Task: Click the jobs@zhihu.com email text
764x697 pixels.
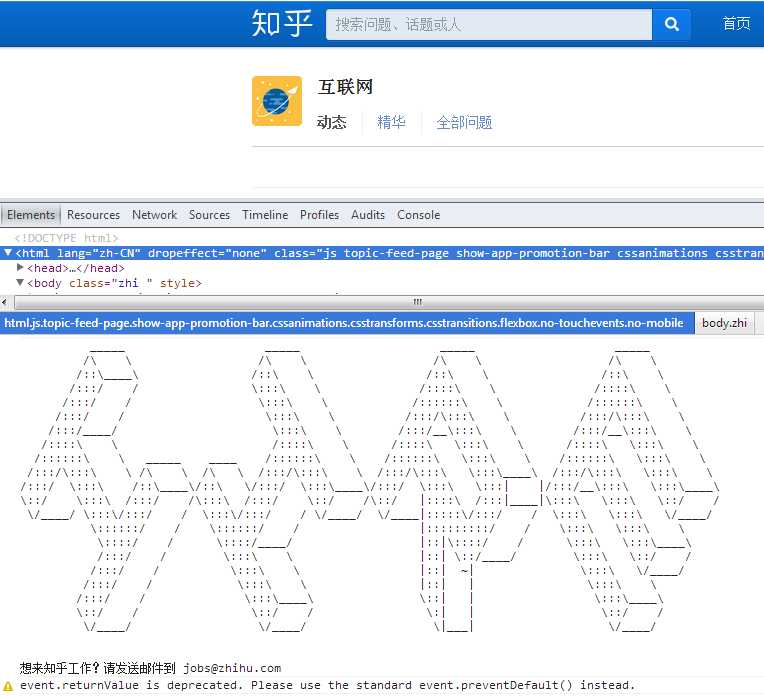Action: [x=232, y=668]
